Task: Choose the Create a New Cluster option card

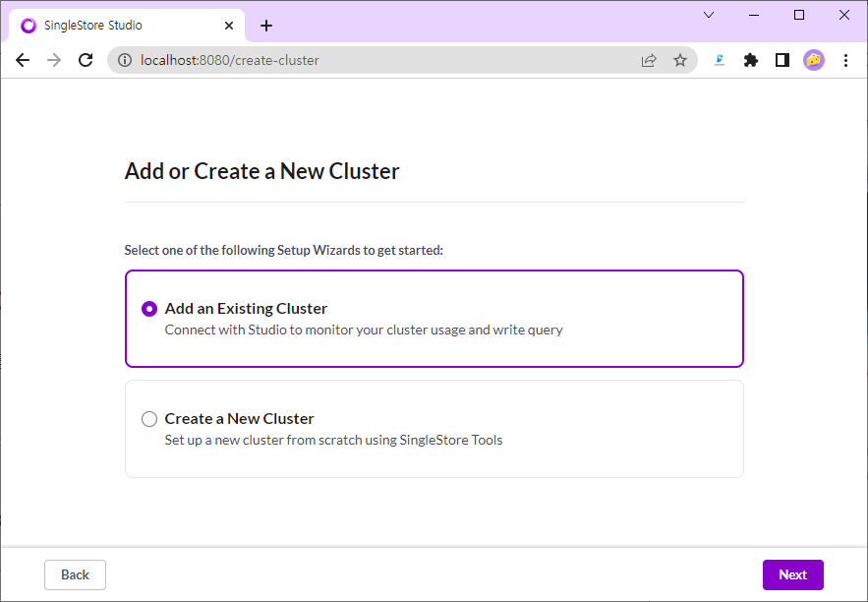Action: coord(434,429)
